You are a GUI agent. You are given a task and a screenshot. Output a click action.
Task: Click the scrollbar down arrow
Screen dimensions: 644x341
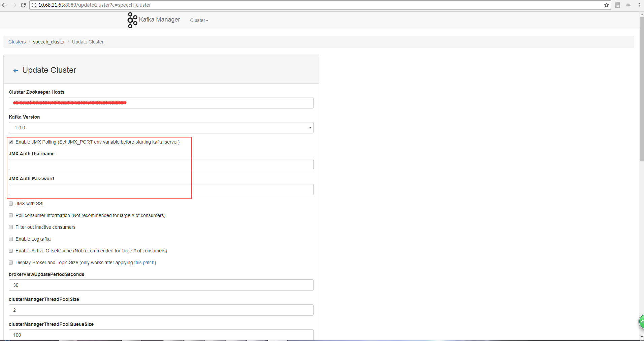click(642, 337)
